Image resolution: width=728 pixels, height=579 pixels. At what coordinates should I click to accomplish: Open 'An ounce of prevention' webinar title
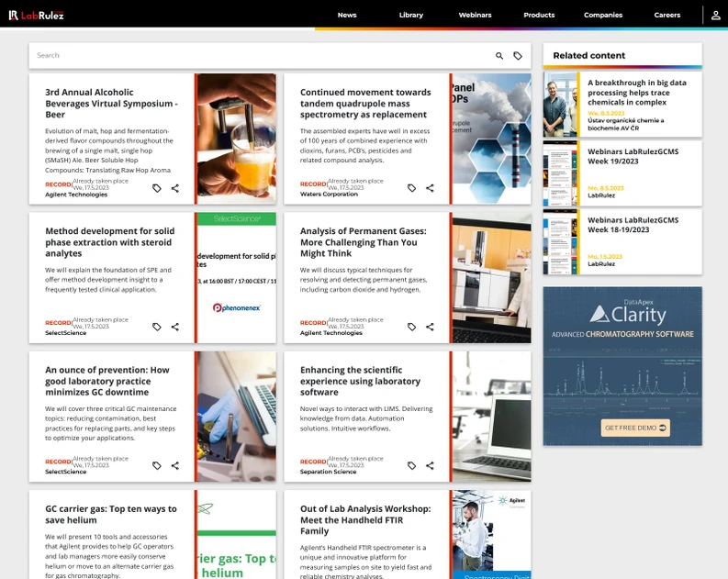point(107,381)
